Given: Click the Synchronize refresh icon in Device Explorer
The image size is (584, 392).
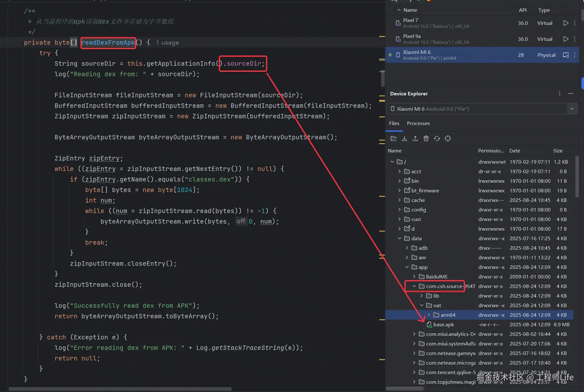Looking at the screenshot, I should point(437,138).
